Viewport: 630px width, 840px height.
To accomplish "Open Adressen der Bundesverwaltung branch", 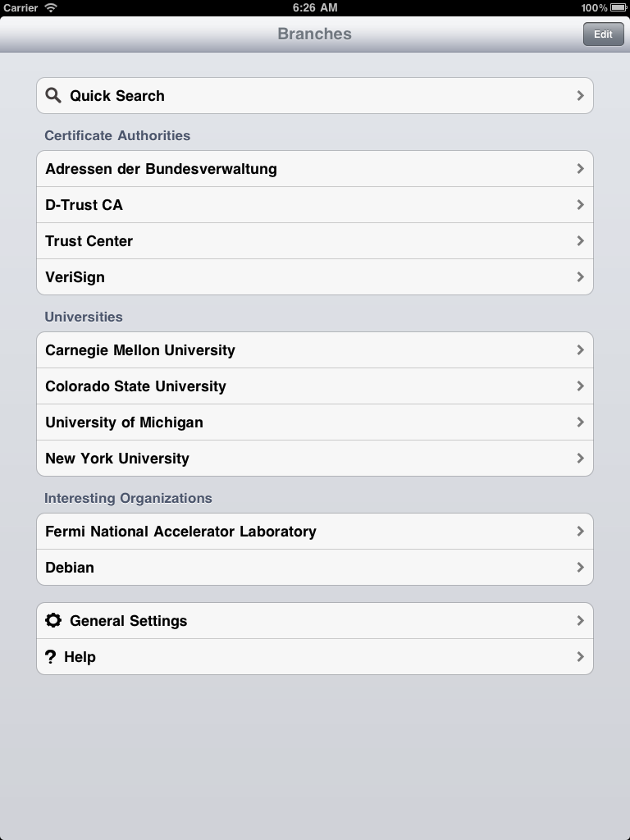I will point(315,169).
